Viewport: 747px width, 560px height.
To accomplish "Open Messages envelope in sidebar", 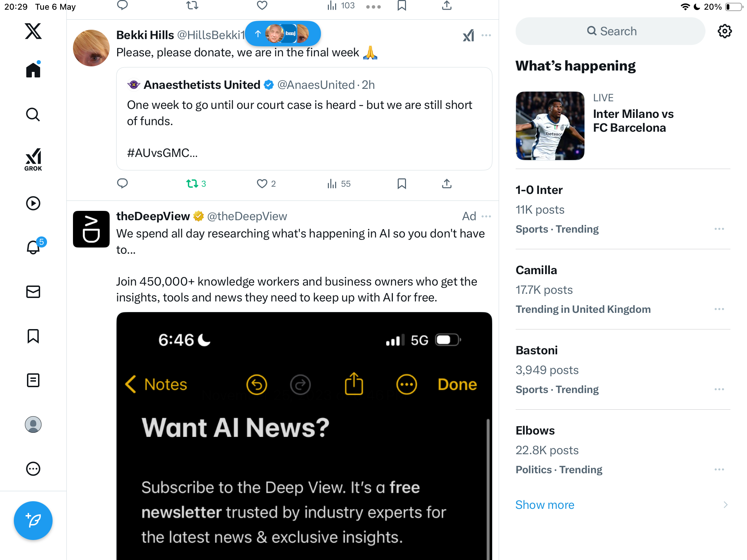I will click(33, 292).
